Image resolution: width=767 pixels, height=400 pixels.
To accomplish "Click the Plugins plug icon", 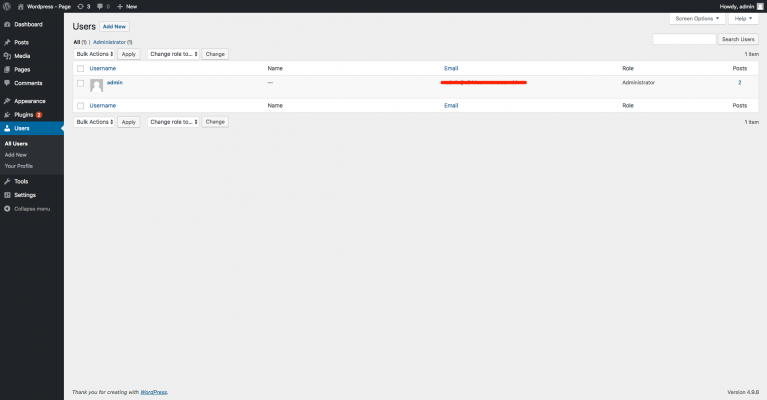I will point(7,115).
